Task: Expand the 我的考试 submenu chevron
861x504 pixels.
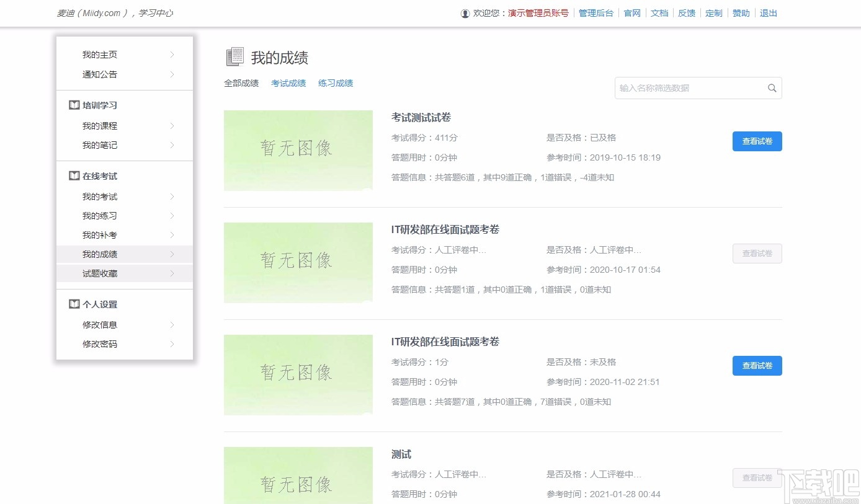Action: click(x=172, y=196)
